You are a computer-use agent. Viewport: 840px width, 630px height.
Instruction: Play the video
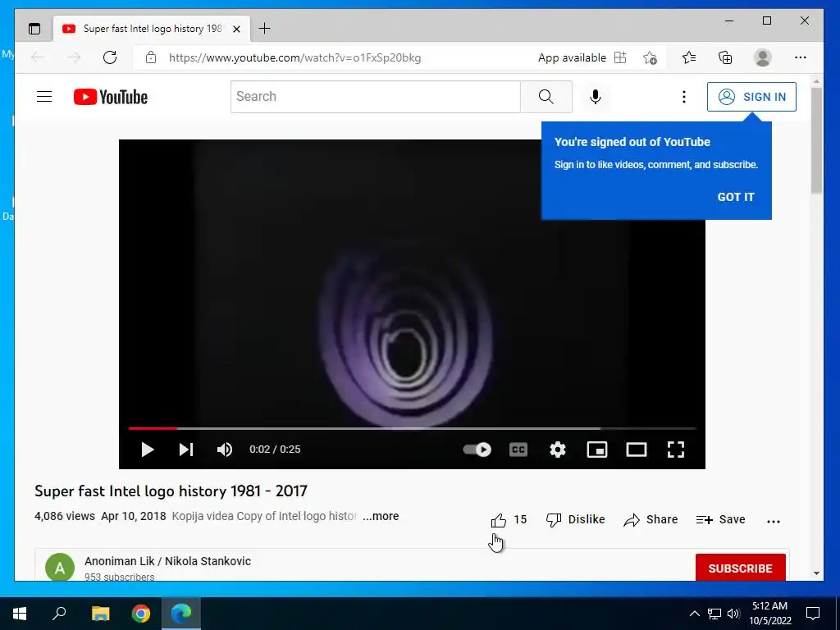click(x=148, y=450)
